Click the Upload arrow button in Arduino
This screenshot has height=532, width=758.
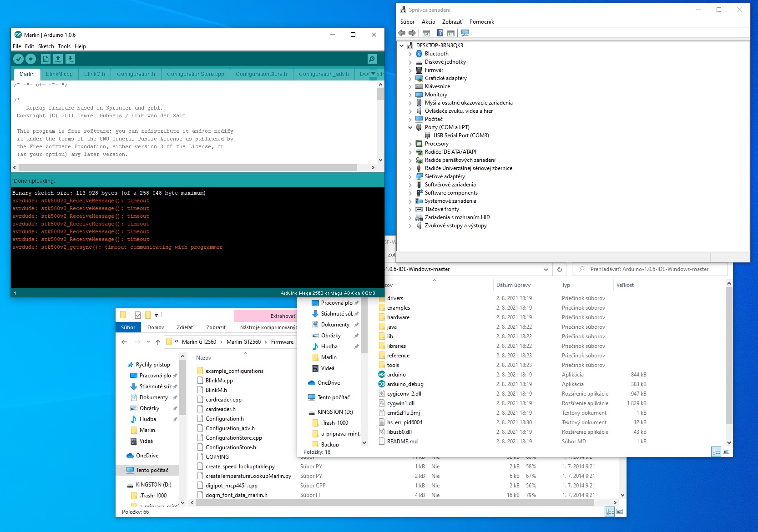(30, 59)
